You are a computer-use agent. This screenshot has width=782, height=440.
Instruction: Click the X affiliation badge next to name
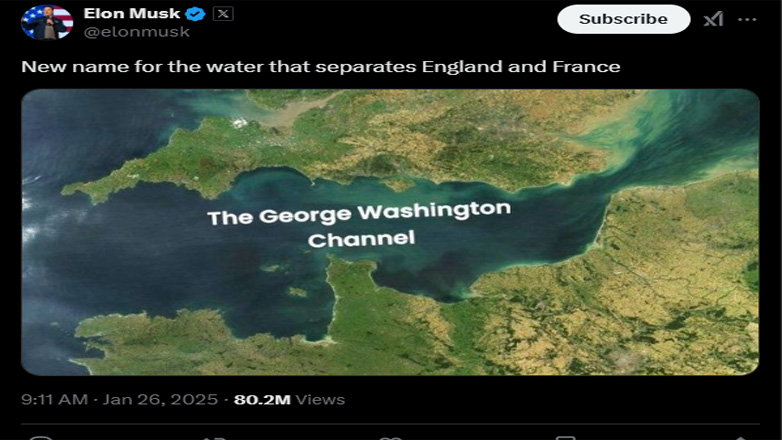pos(223,14)
